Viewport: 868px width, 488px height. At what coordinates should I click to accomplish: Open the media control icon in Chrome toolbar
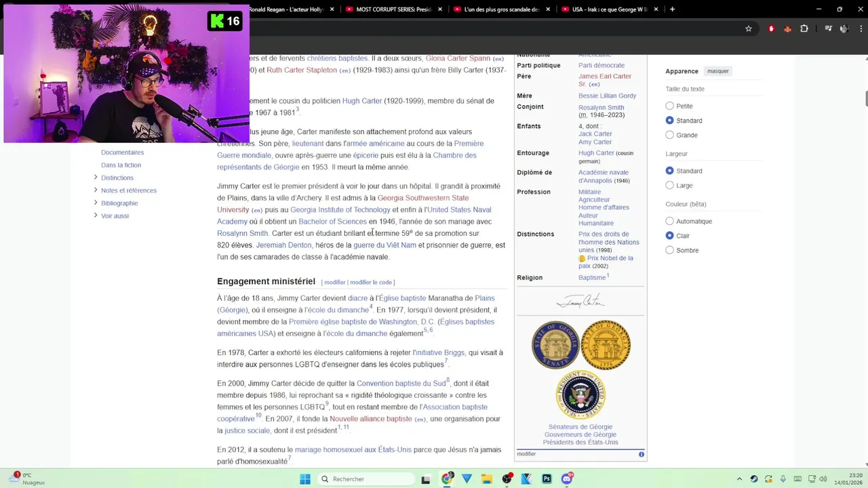point(828,28)
